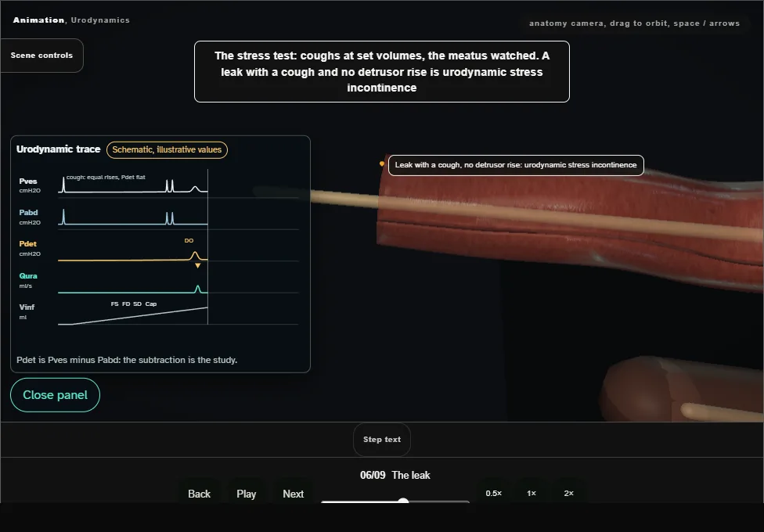
Task: Click the 'cough: equal rises, Pdet flat' note
Action: (x=106, y=178)
